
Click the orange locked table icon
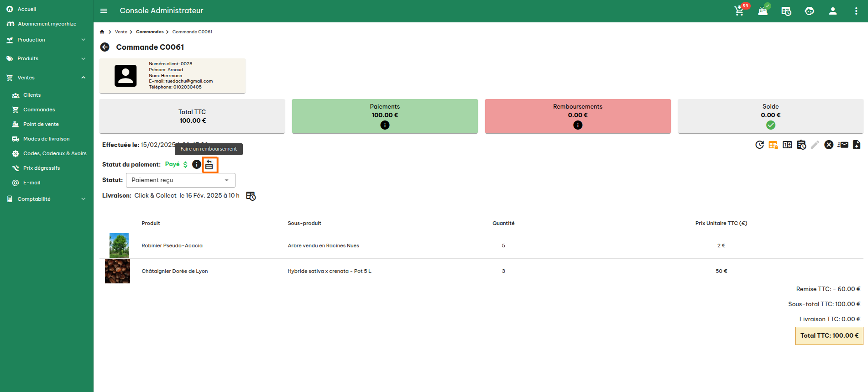(773, 145)
